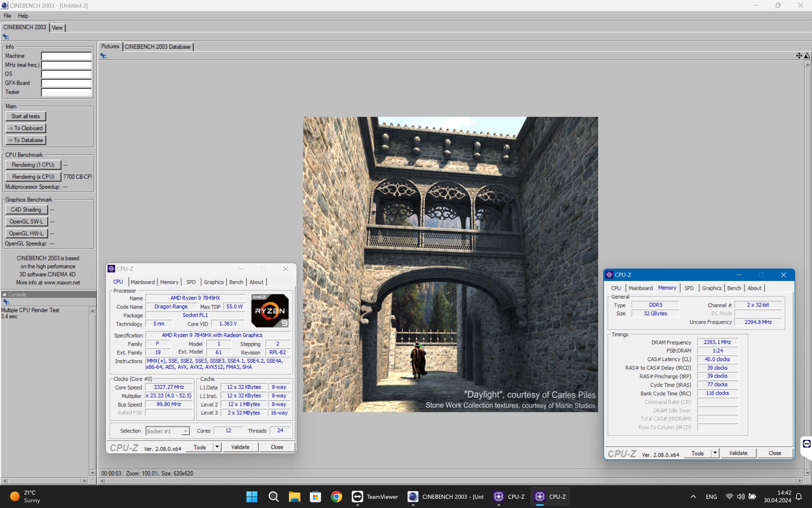Click the GFX-Board input field
Screen dimensions: 812x508
click(66, 83)
